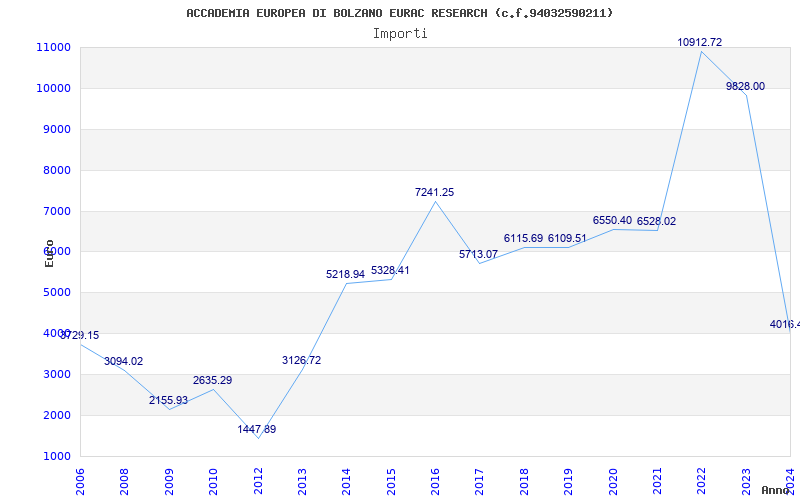Select the 1000 y-axis tick label
This screenshot has width=800, height=500.
point(56,456)
